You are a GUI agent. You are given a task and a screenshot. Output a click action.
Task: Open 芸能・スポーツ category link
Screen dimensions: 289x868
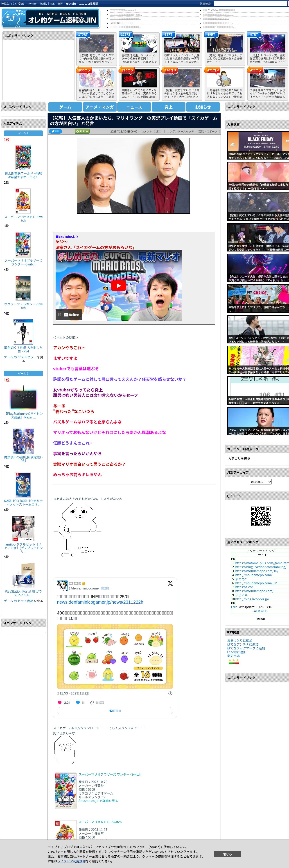[208, 131]
